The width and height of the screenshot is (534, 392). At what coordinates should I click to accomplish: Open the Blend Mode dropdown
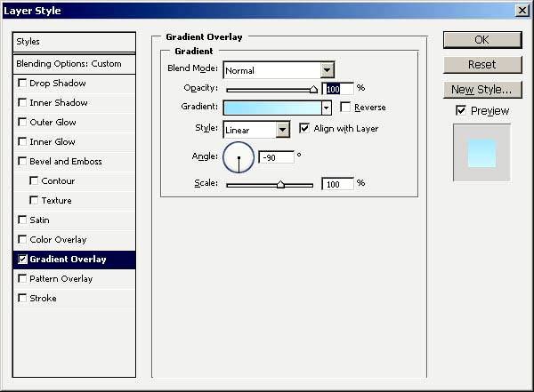[x=327, y=70]
